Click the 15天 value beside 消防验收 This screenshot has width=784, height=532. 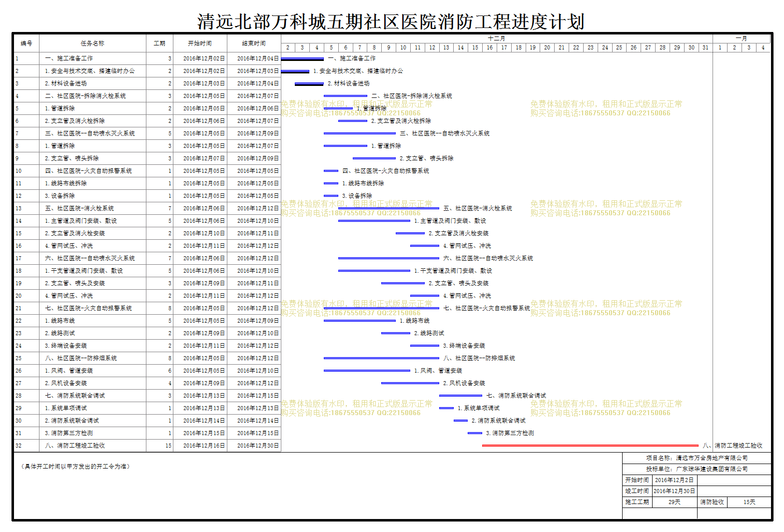pyautogui.click(x=750, y=502)
